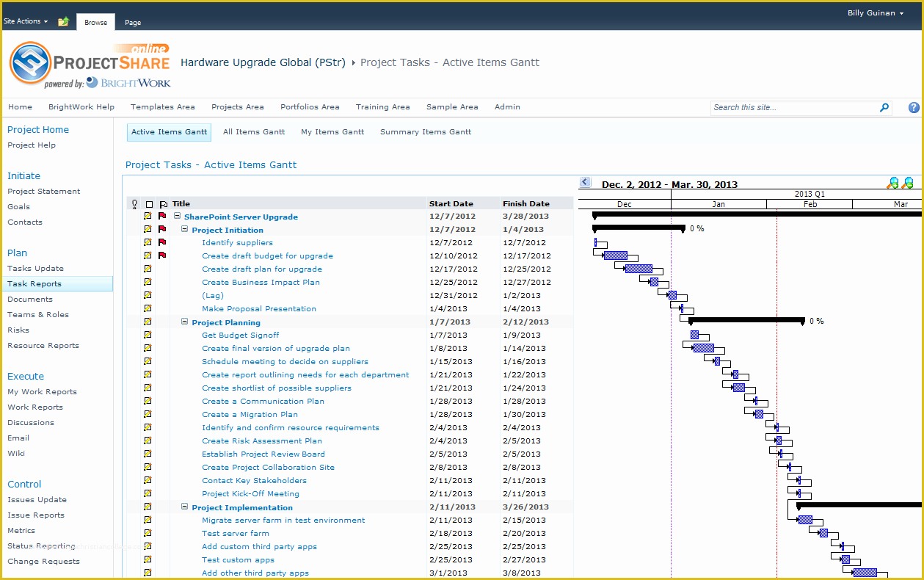
Task: Click edit icon for Create Business Impact Plan
Action: (148, 282)
